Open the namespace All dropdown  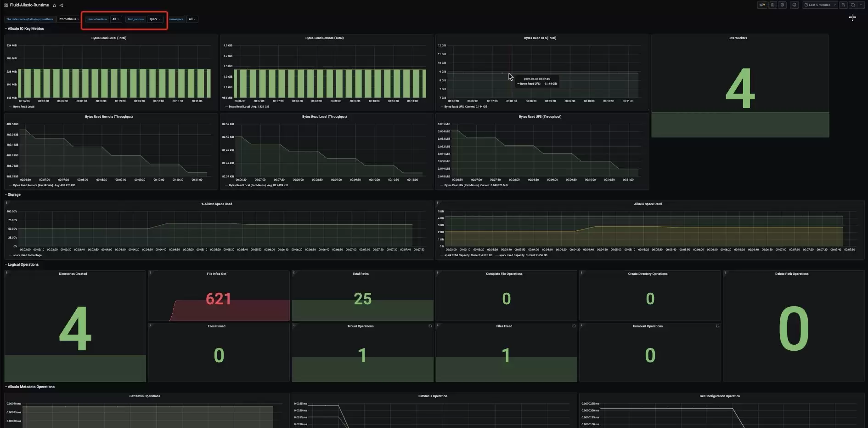[192, 19]
